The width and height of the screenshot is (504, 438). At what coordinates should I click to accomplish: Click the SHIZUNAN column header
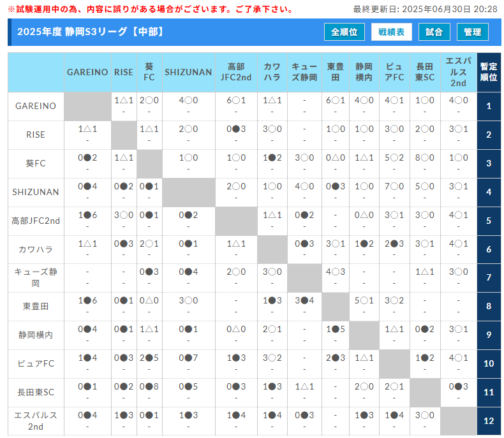pos(188,72)
